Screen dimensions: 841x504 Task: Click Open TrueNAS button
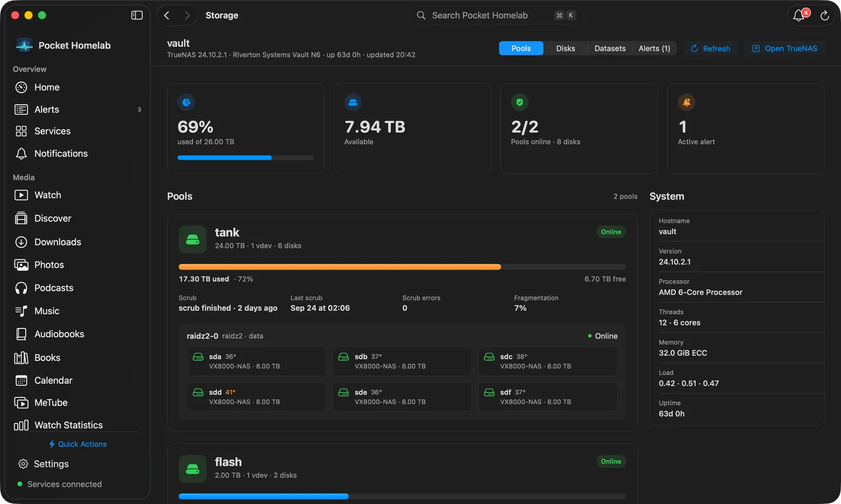click(x=784, y=48)
